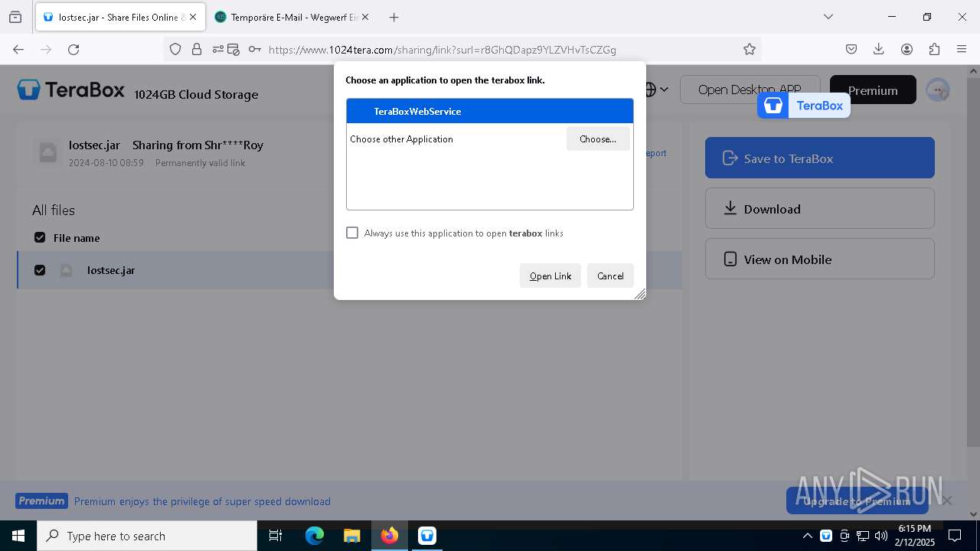Click the Firefox View icon
This screenshot has height=551, width=980.
coord(15,17)
